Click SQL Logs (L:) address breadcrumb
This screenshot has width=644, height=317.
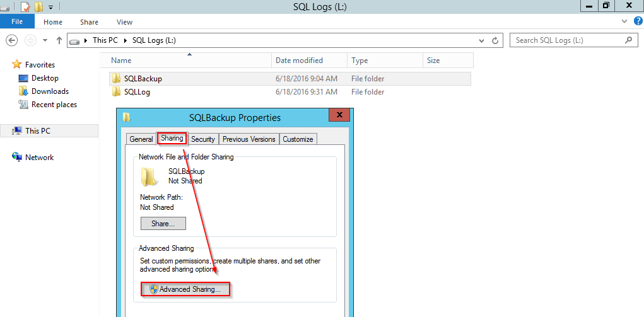click(154, 40)
